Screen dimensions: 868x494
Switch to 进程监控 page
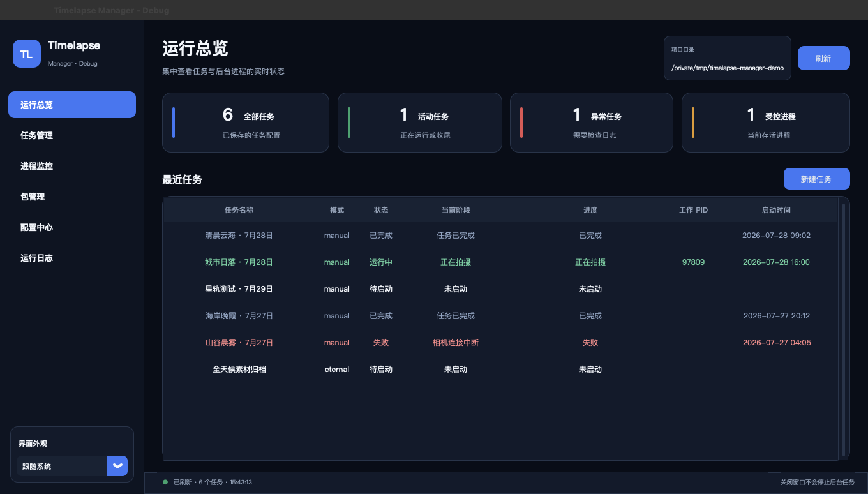tap(72, 166)
